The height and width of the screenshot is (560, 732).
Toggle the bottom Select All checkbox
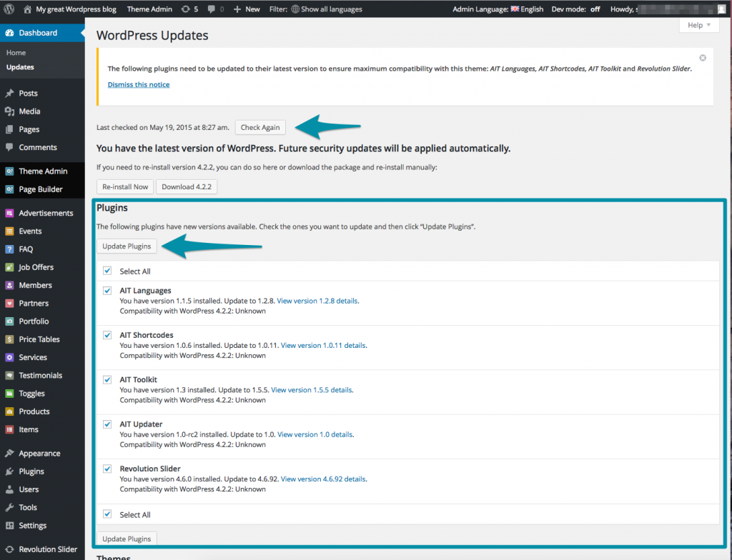point(107,514)
